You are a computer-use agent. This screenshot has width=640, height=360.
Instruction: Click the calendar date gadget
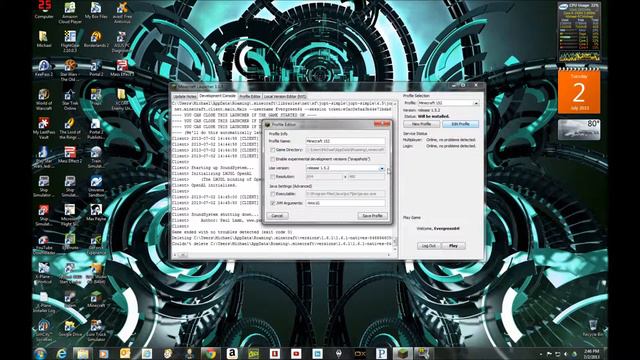[579, 92]
